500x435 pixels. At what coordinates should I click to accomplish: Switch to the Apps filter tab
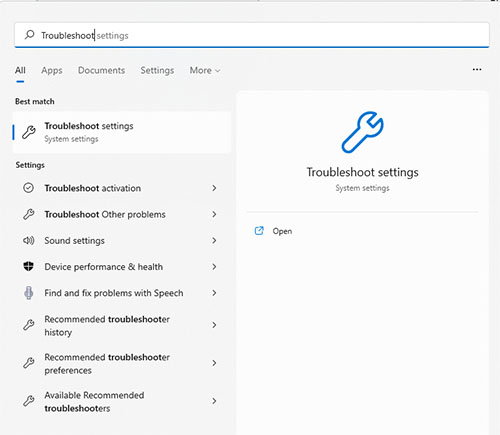click(x=52, y=70)
